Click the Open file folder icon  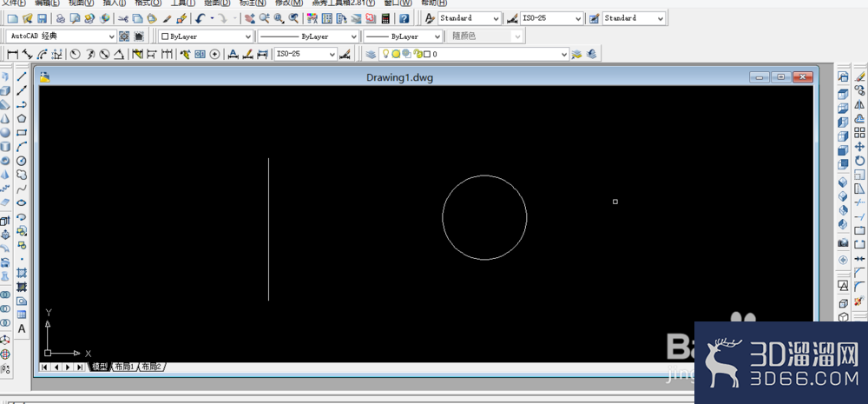coord(27,18)
